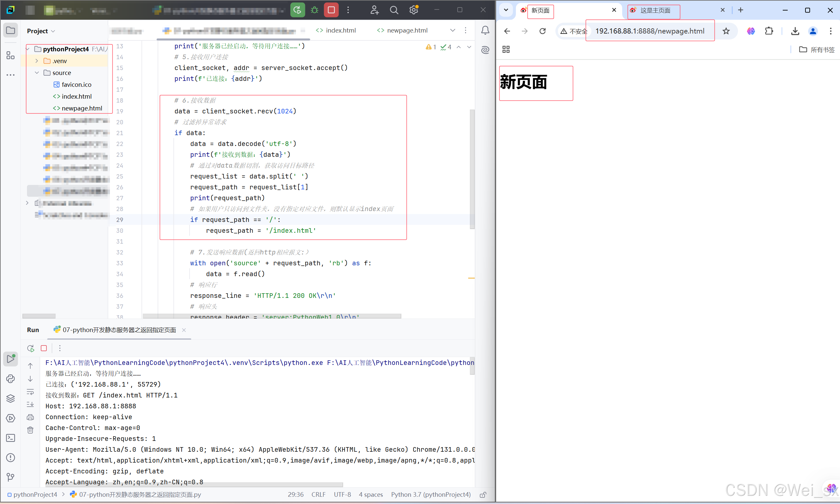The height and width of the screenshot is (504, 840).
Task: Toggle read-only lock icon in status bar
Action: click(483, 495)
